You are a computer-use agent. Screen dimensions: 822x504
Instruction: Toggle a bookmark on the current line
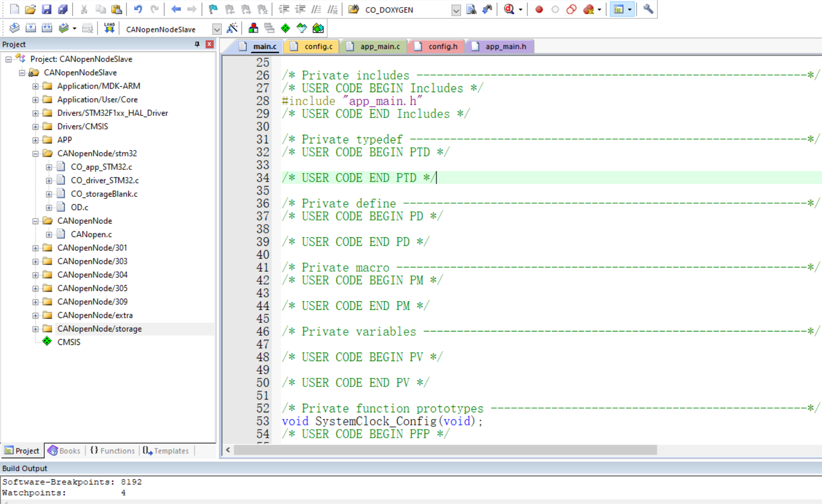(x=213, y=9)
